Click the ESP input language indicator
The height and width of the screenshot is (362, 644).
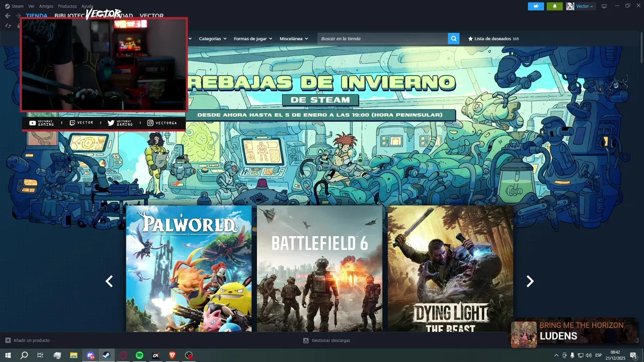point(598,355)
